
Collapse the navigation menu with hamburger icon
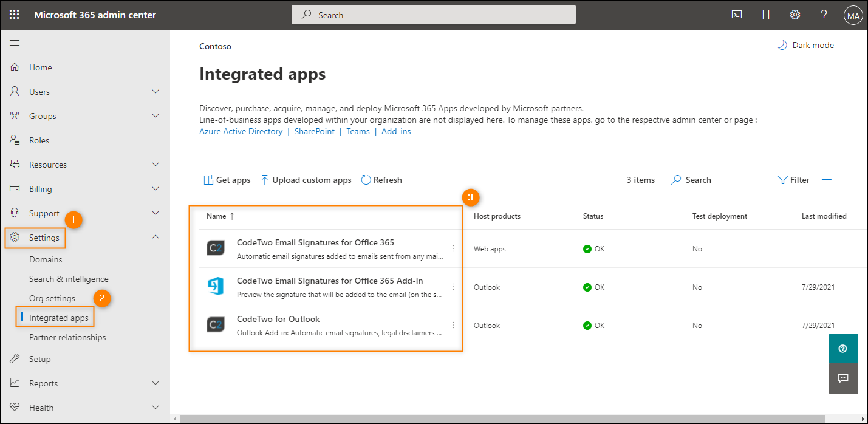[15, 43]
